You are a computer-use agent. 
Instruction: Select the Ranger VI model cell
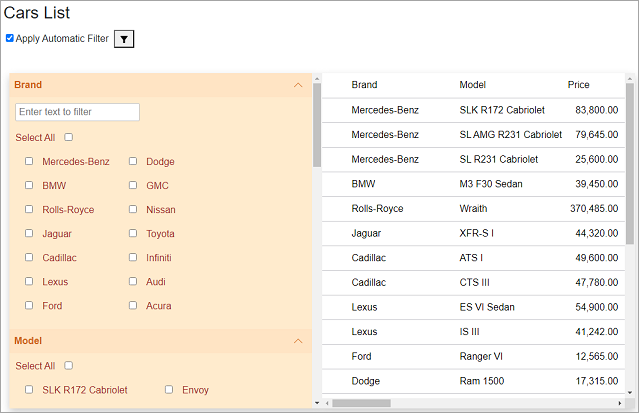481,356
